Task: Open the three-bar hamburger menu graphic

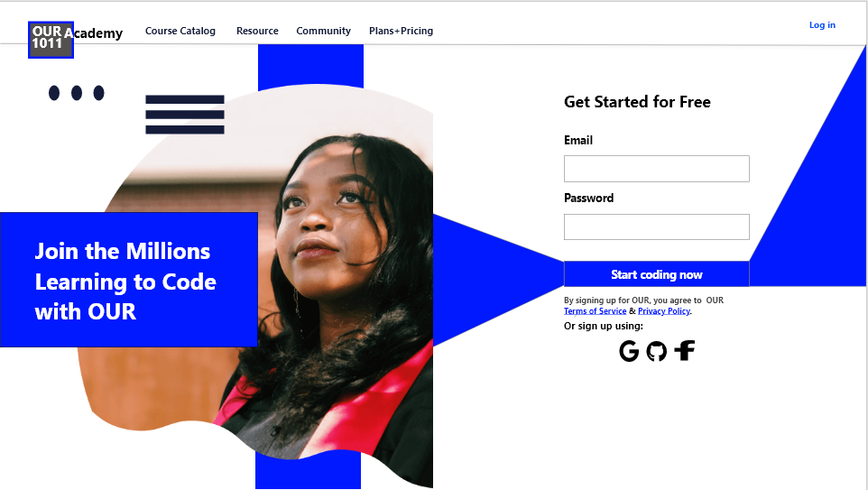Action: [185, 115]
